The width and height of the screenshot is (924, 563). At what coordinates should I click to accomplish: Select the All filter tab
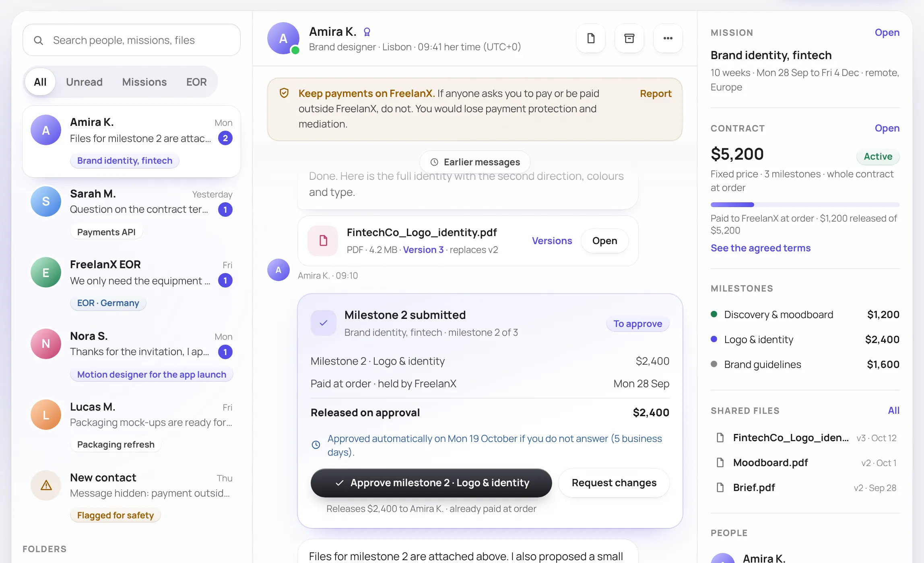point(40,82)
